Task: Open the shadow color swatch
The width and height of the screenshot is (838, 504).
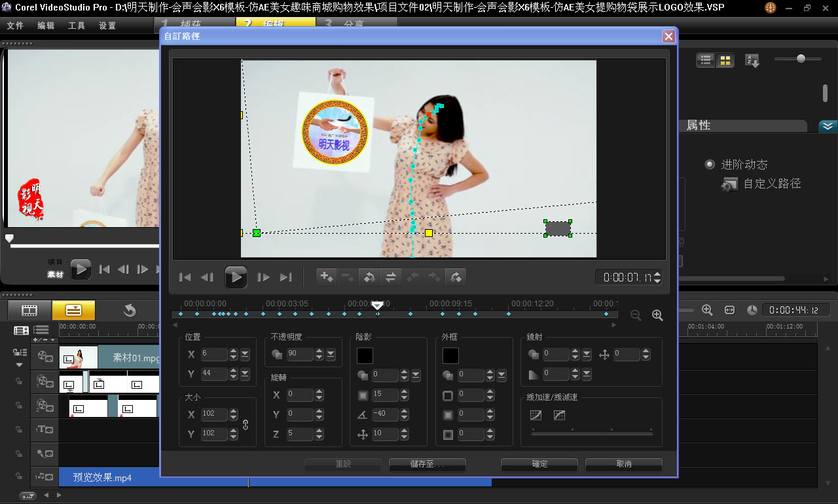Action: tap(365, 355)
